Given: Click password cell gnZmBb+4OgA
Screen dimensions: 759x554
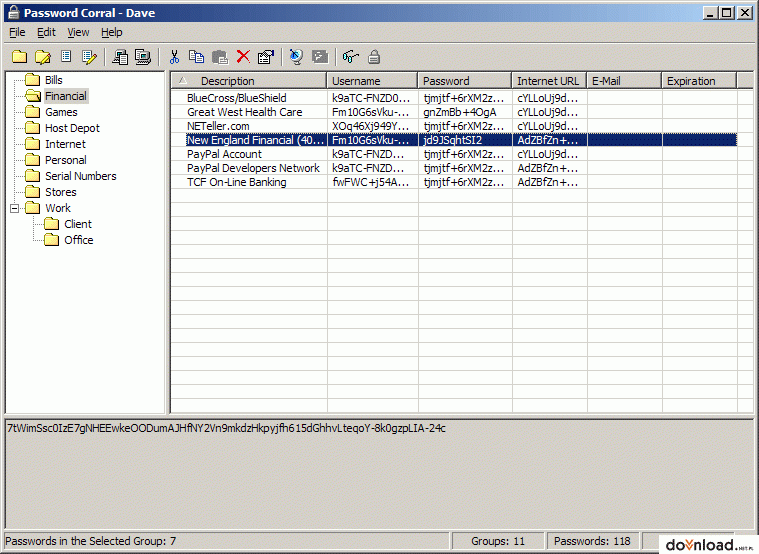Looking at the screenshot, I should click(460, 112).
